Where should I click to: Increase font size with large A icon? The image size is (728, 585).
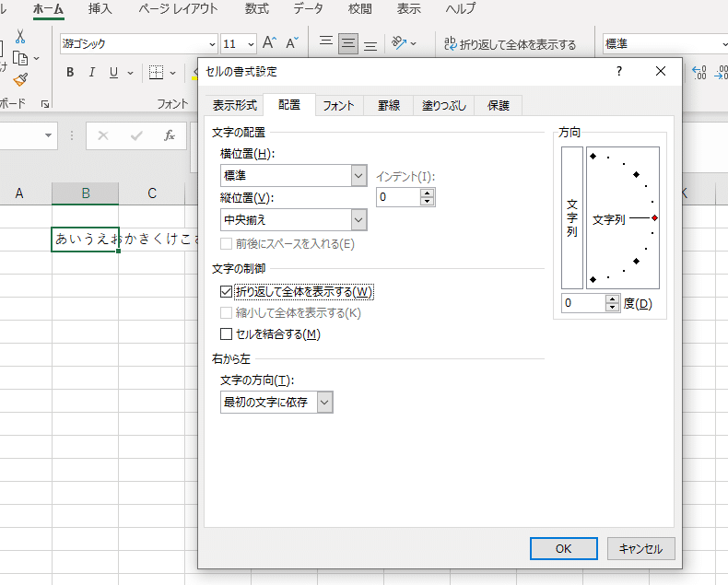pos(269,43)
